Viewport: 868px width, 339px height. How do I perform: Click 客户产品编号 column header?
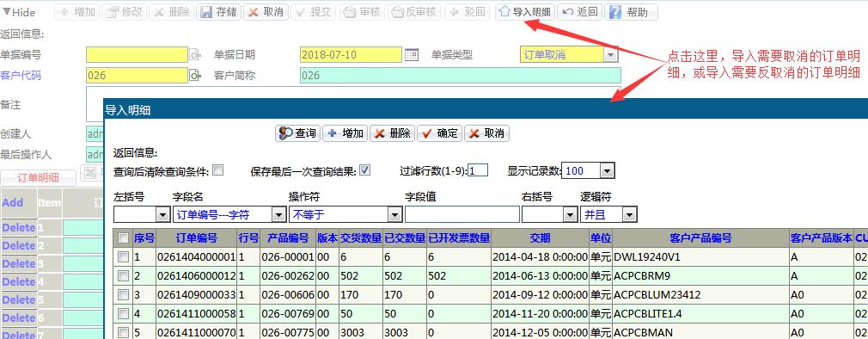click(x=700, y=238)
